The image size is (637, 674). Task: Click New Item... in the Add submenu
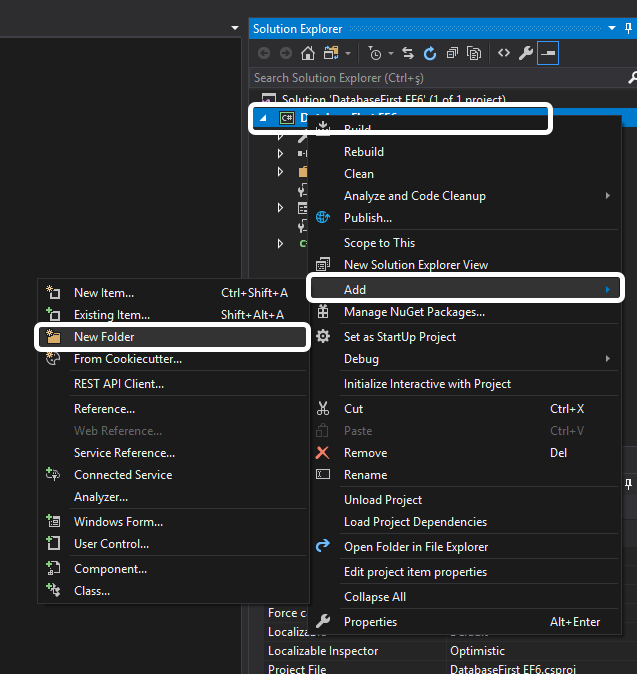tap(173, 293)
